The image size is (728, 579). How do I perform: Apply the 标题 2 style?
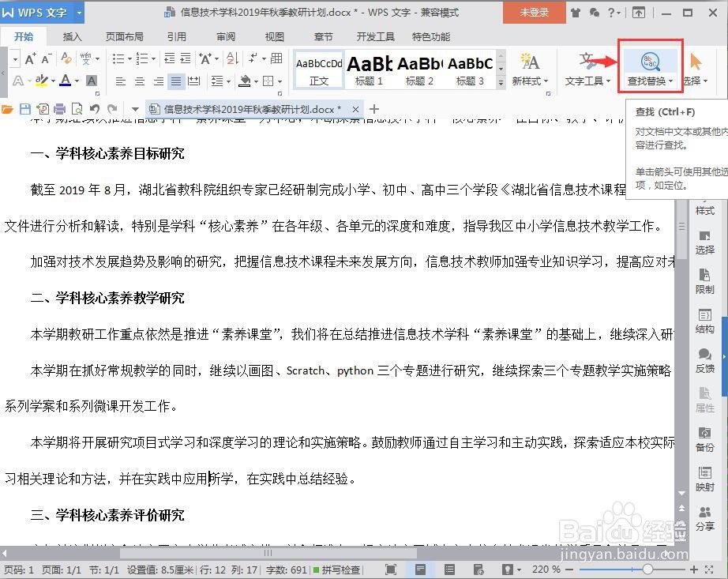[420, 70]
